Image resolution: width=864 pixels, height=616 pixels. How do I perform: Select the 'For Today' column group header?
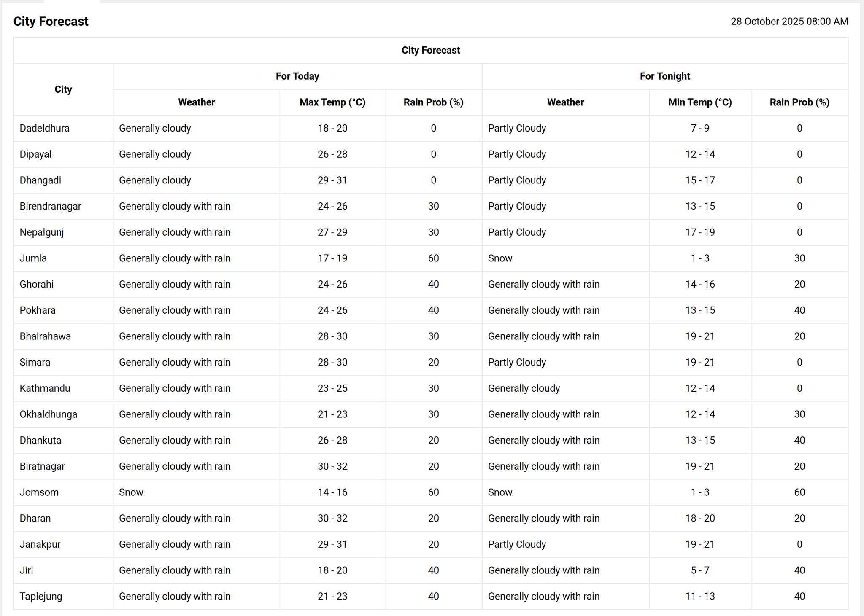297,76
